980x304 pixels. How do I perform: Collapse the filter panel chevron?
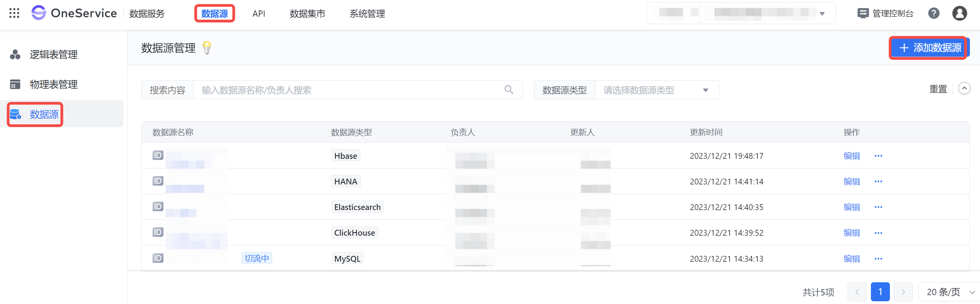[x=964, y=89]
